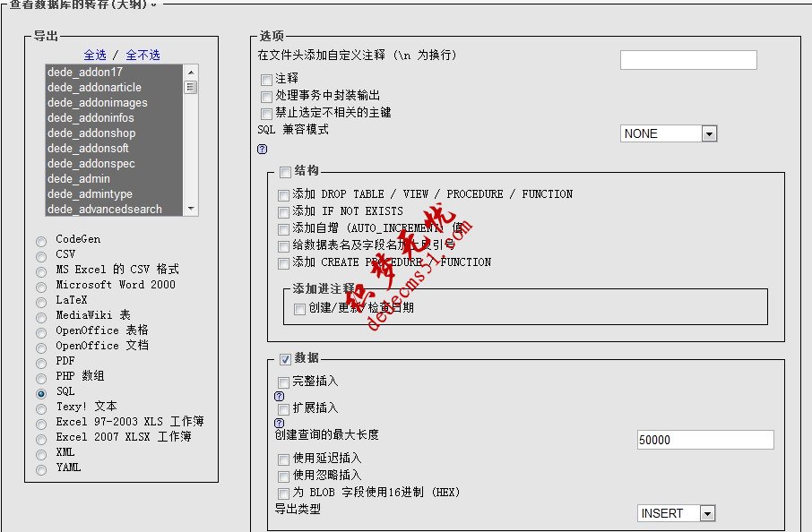
Task: Select the PDF export format
Action: 40,361
